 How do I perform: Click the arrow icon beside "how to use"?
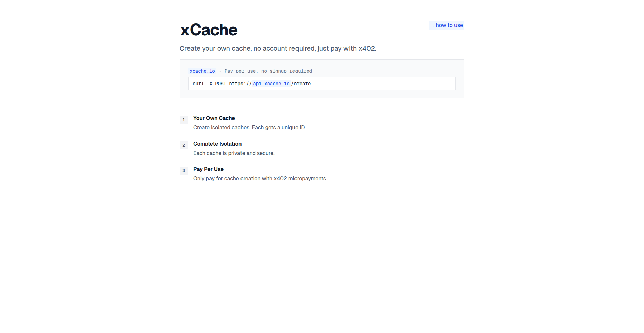432,25
